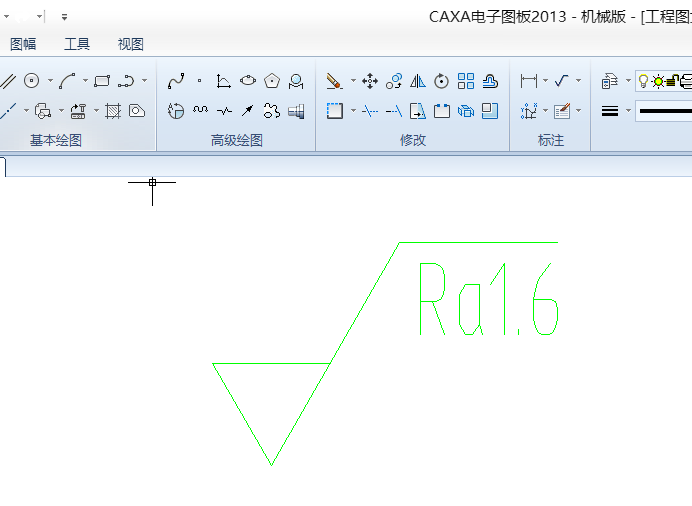Use the Scale tool
692x506 pixels.
[490, 111]
